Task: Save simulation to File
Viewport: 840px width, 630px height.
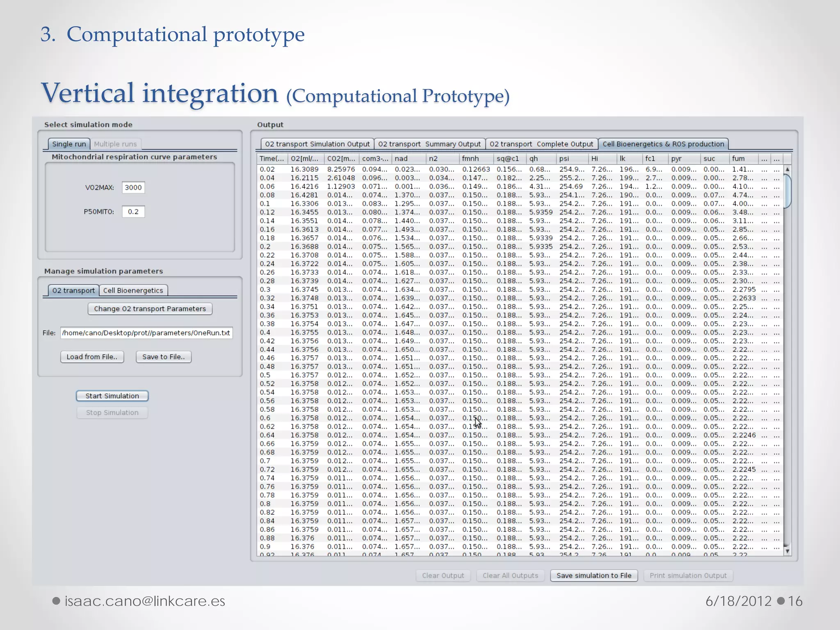Action: tap(594, 575)
